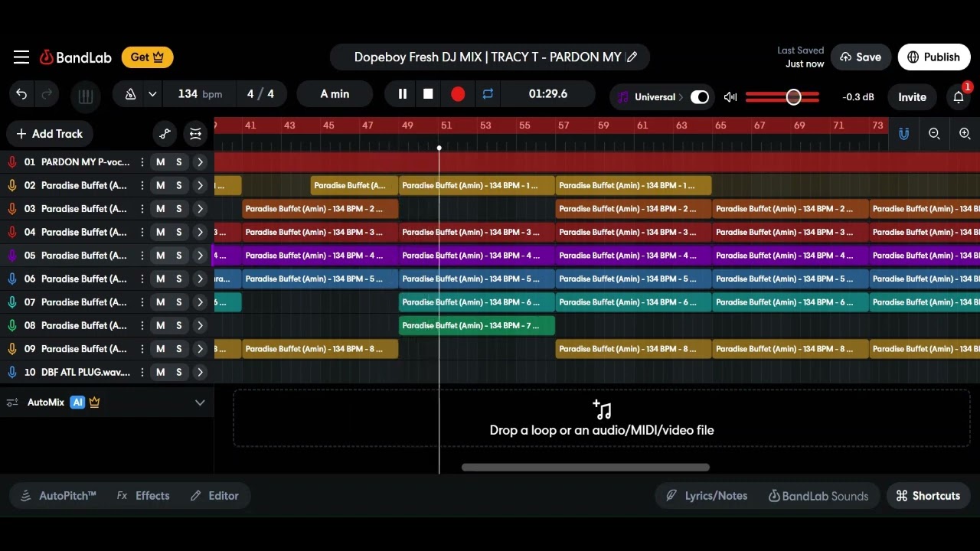980x551 pixels.
Task: Open BandLab Sounds browser
Action: click(818, 496)
